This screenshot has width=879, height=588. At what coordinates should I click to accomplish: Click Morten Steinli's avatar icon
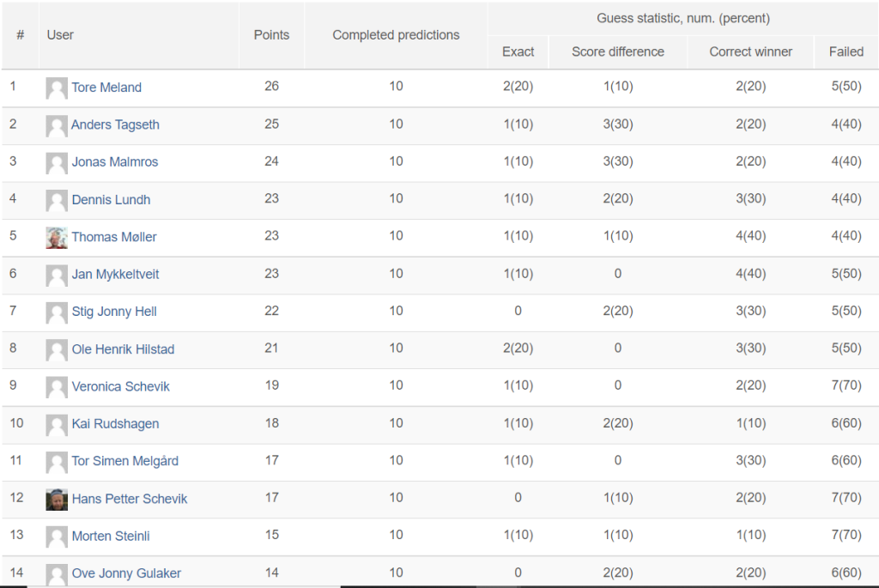[57, 536]
